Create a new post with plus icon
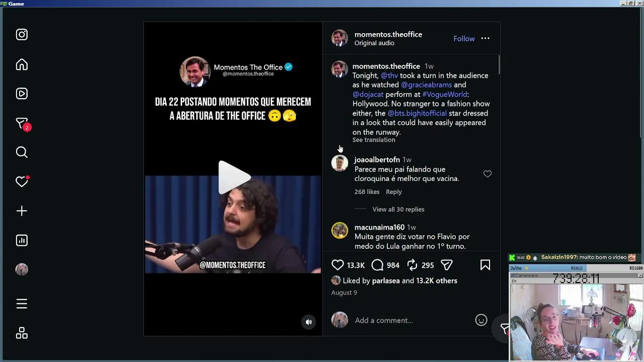Screen dimensions: 644x362 tap(22, 211)
